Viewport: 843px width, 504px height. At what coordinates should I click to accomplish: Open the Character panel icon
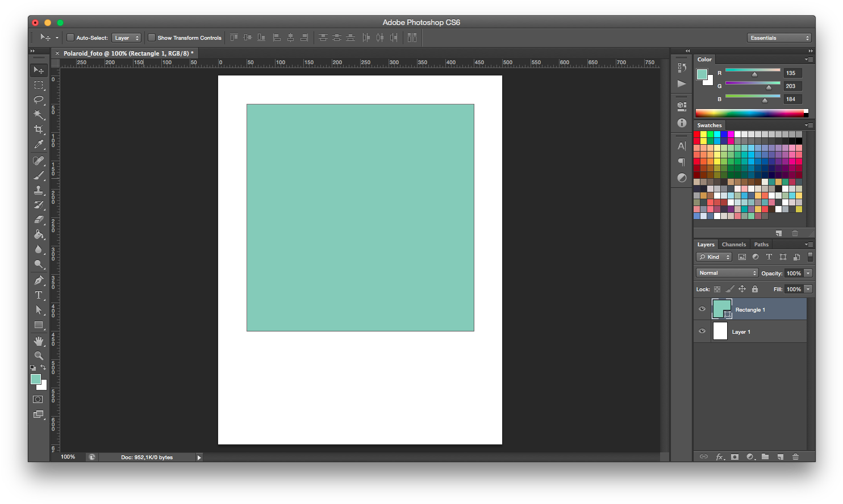point(682,146)
